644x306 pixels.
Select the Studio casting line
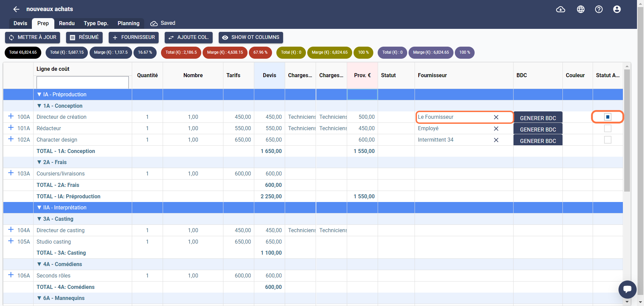(x=83, y=242)
